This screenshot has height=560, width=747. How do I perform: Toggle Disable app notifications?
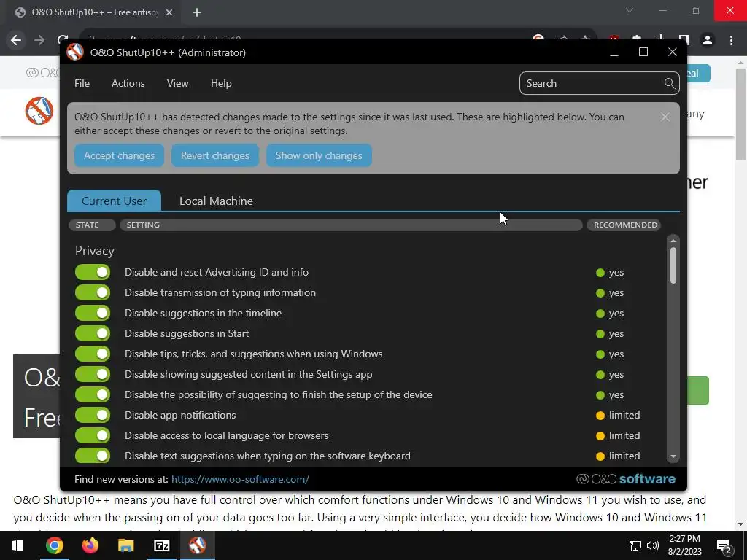(x=93, y=415)
